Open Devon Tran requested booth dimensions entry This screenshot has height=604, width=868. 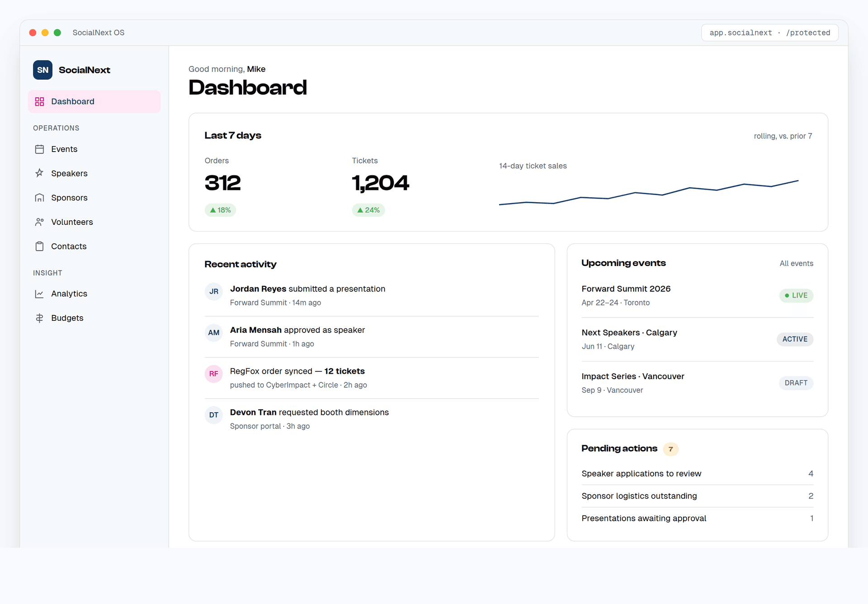coord(371,419)
